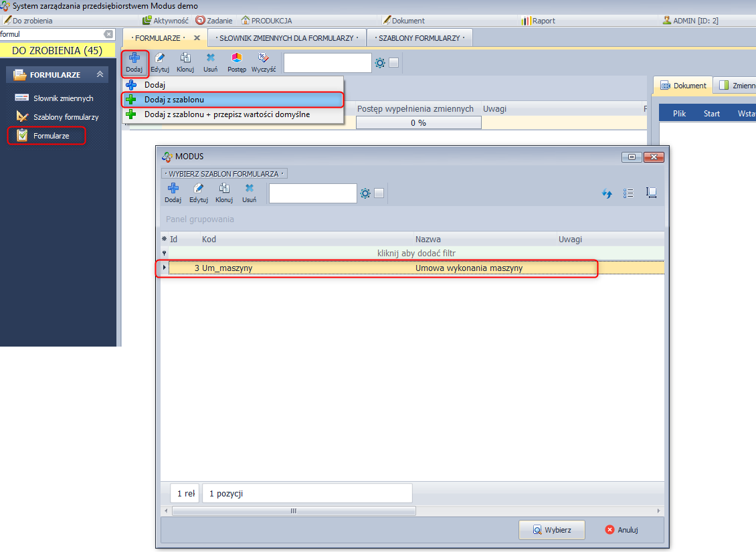
Task: Toggle checkbox next to MODUS dialog search field
Action: 379,193
